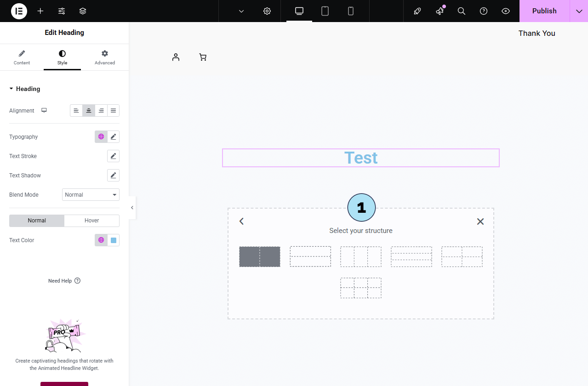
Task: Open the Structure layers icon
Action: 83,11
